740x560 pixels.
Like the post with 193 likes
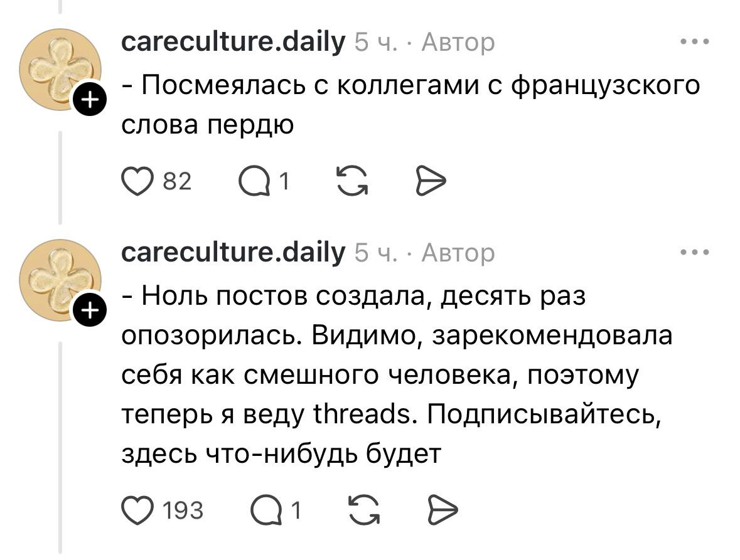click(137, 510)
